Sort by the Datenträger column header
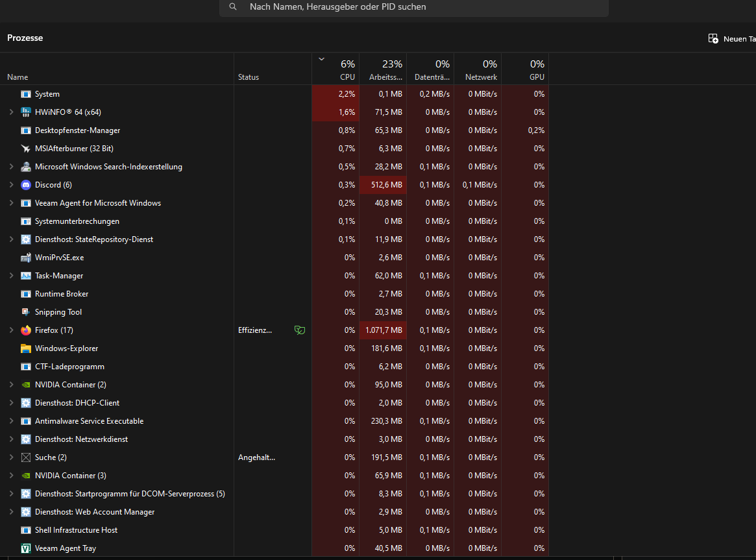The height and width of the screenshot is (560, 756). click(x=430, y=69)
